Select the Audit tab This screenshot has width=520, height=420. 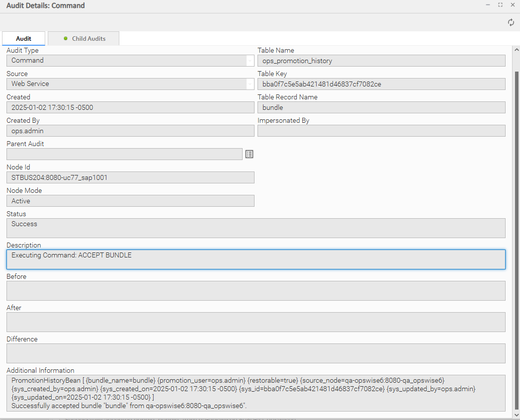tap(23, 39)
